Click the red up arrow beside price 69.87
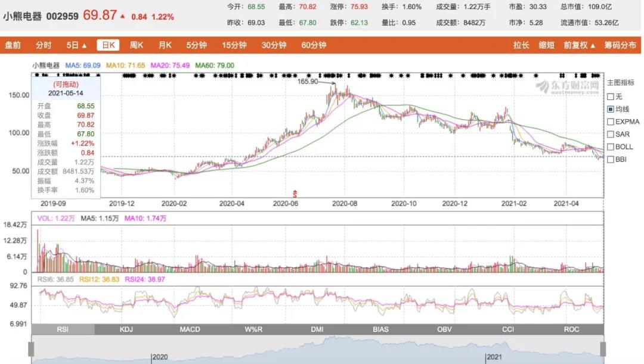This screenshot has width=644, height=364. (x=123, y=17)
